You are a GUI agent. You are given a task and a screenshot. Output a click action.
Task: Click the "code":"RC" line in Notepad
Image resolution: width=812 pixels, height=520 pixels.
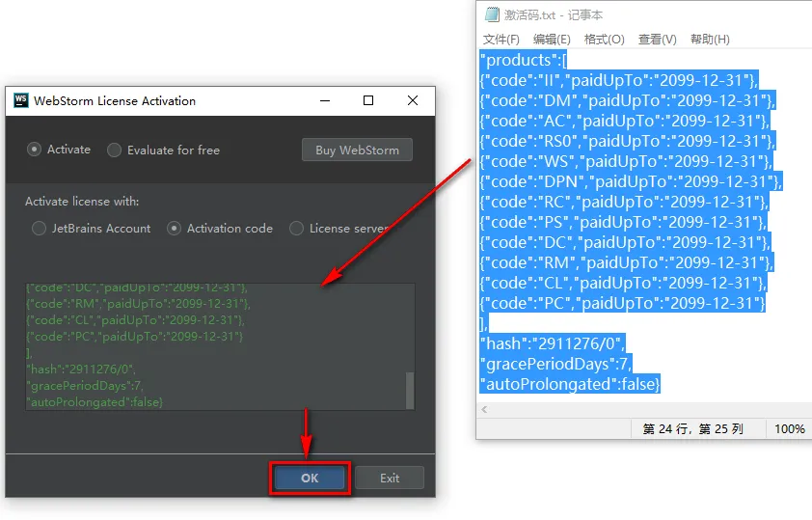625,202
